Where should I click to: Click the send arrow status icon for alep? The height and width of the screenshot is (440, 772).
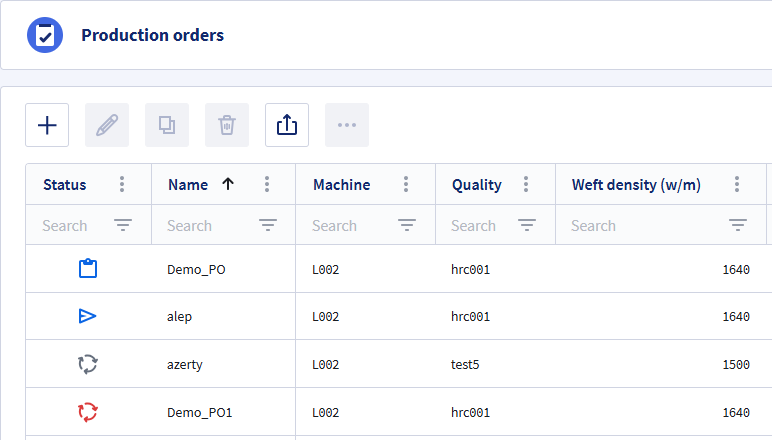click(88, 316)
